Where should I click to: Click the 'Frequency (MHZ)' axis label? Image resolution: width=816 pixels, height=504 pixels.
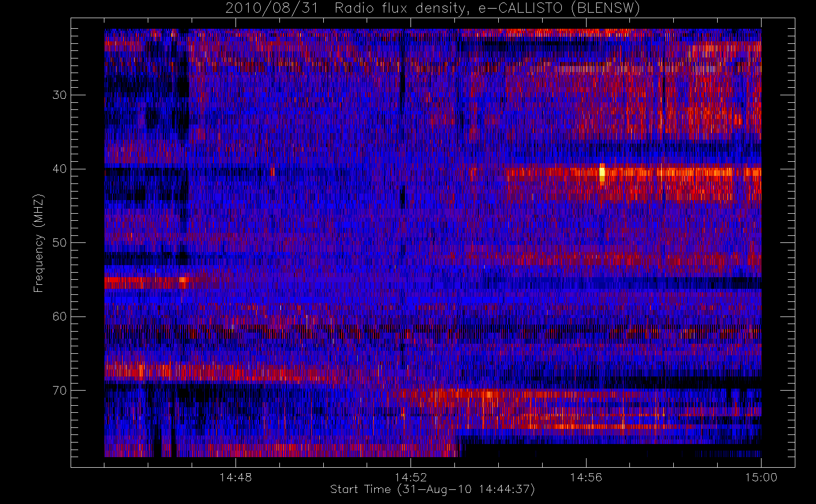tap(38, 243)
